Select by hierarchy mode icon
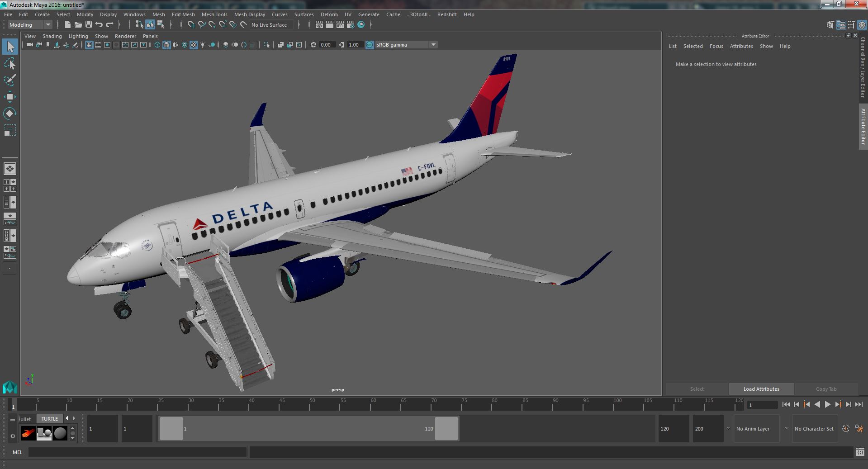The height and width of the screenshot is (469, 868). tap(139, 25)
